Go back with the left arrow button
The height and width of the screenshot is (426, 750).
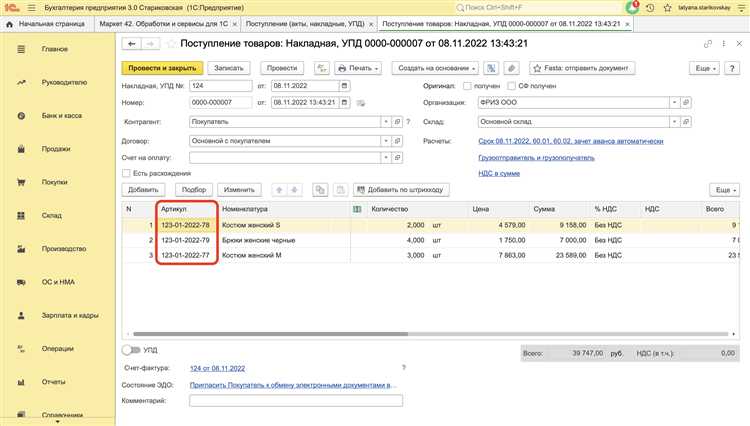coord(132,44)
